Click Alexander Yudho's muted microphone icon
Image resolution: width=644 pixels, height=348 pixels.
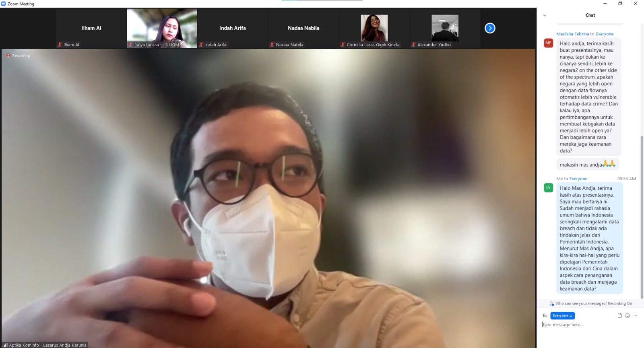click(413, 45)
